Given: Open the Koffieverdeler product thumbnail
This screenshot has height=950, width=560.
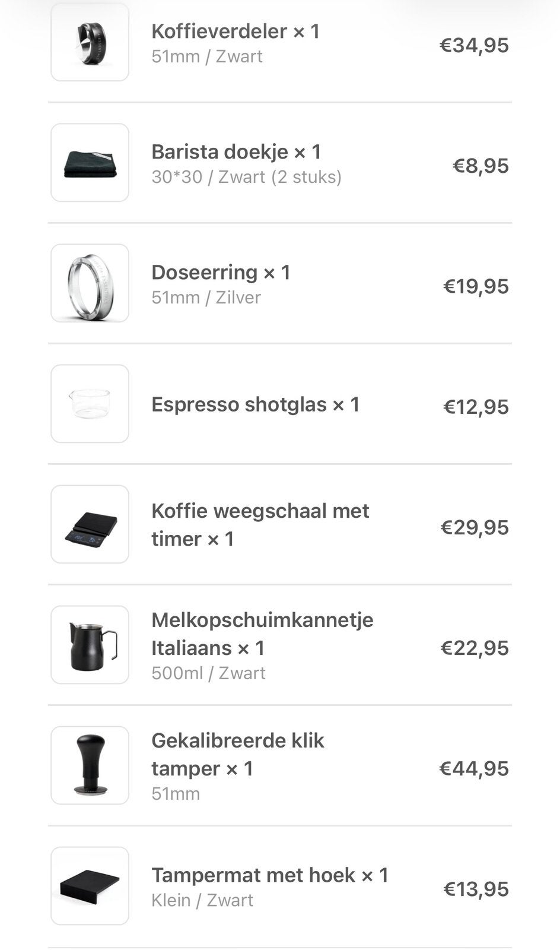Looking at the screenshot, I should (x=90, y=42).
